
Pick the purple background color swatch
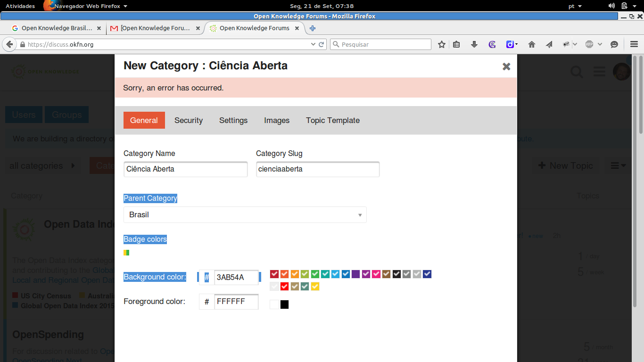[x=356, y=274]
